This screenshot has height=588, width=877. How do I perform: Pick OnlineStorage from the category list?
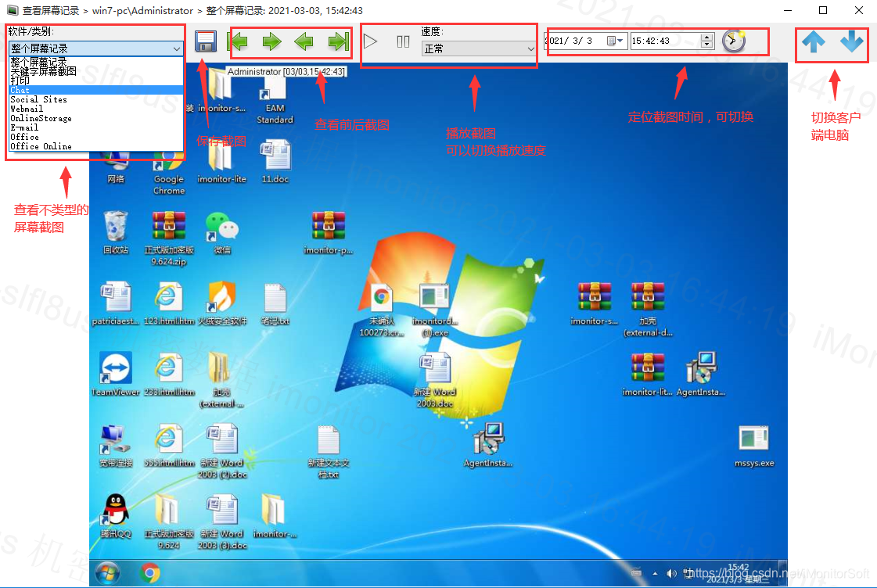pyautogui.click(x=96, y=119)
